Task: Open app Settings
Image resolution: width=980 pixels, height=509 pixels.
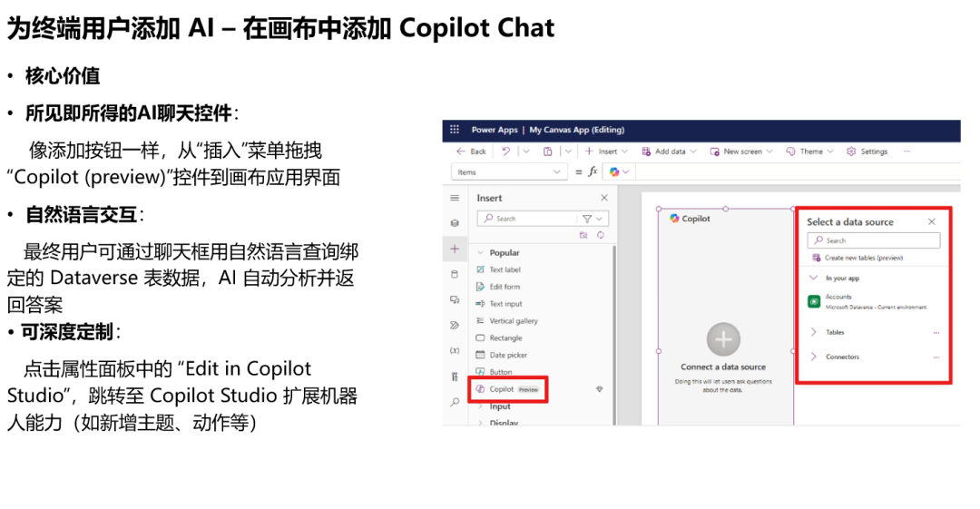Action: pos(867,152)
